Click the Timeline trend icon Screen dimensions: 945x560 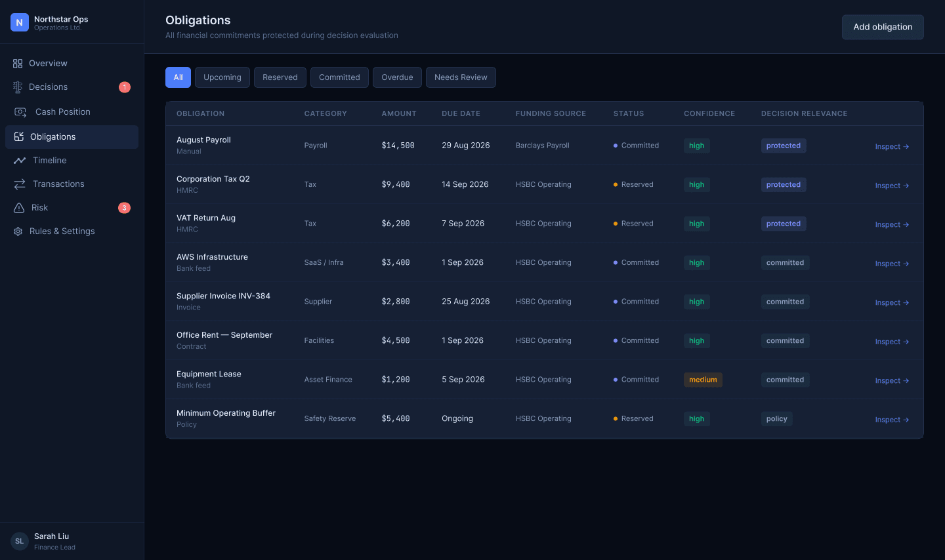pyautogui.click(x=20, y=161)
